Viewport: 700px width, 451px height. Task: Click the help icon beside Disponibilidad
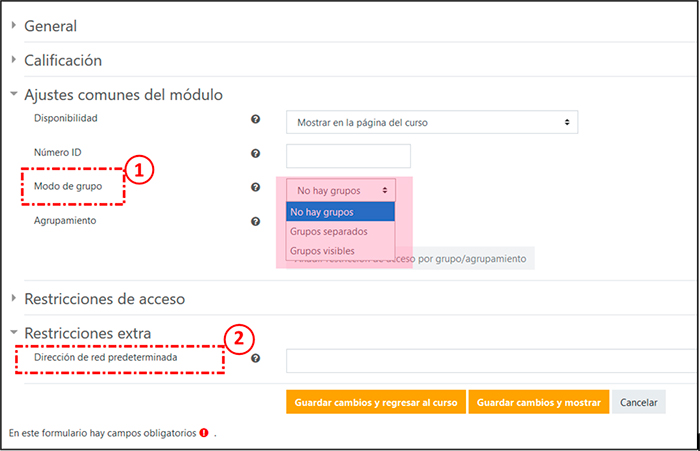pyautogui.click(x=256, y=120)
